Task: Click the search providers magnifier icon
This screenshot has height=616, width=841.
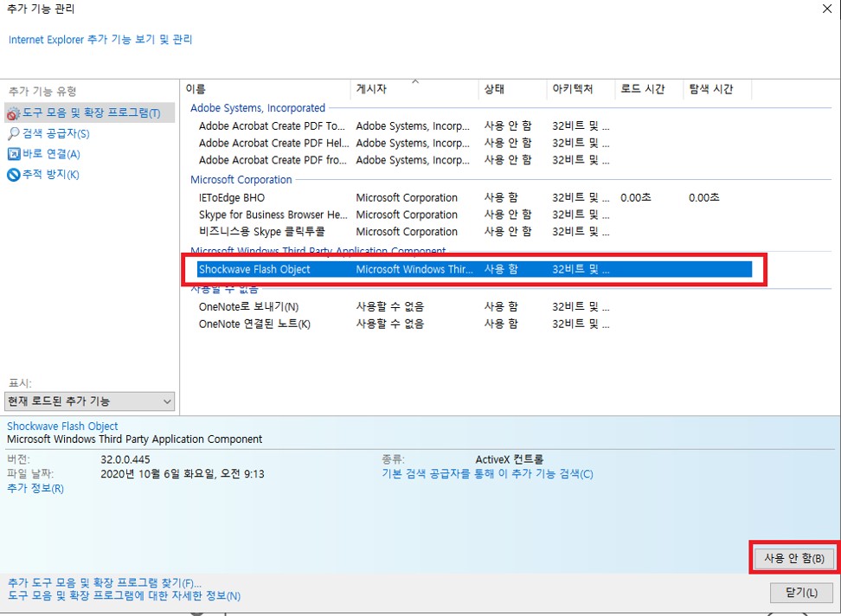Action: click(13, 133)
